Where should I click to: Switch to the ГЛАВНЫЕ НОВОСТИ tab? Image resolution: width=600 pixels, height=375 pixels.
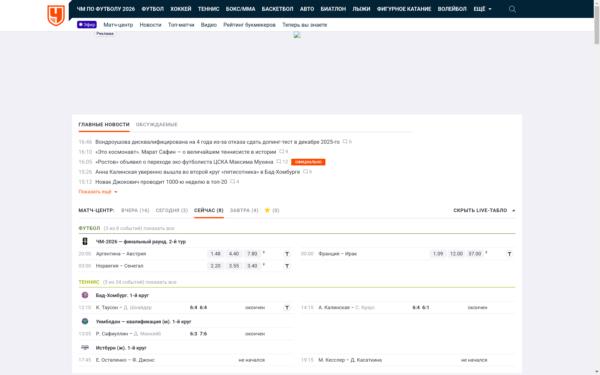[104, 124]
